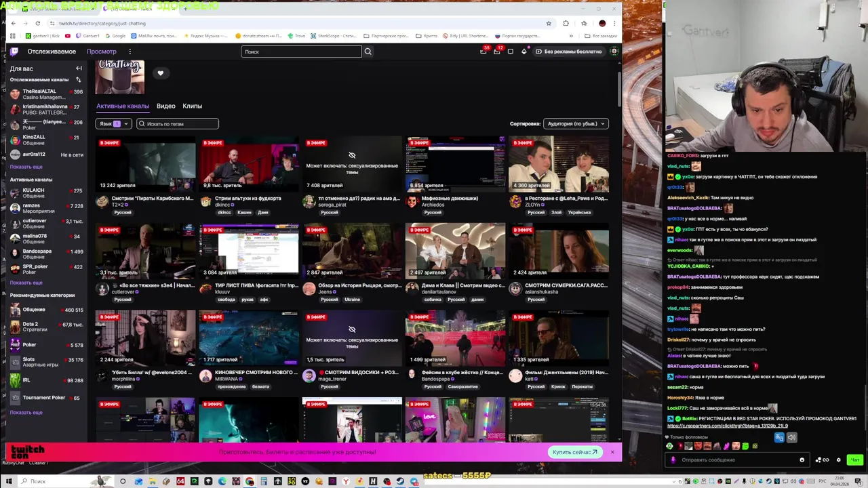The width and height of the screenshot is (868, 488).
Task: Open the Tournament Poker category
Action: (x=46, y=398)
